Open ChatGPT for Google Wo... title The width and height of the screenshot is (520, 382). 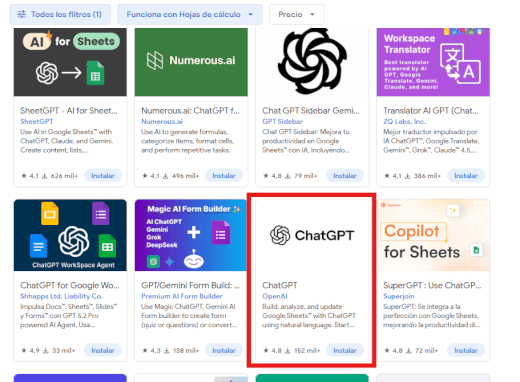(x=70, y=285)
